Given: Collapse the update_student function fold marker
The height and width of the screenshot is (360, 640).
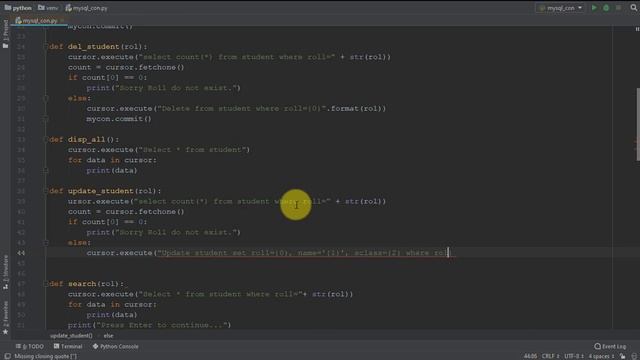Looking at the screenshot, I should click(46, 191).
